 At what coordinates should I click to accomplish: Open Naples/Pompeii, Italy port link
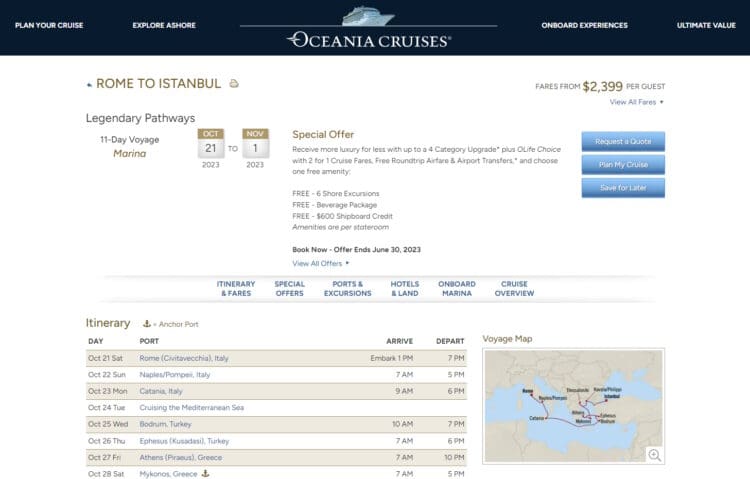tap(175, 375)
